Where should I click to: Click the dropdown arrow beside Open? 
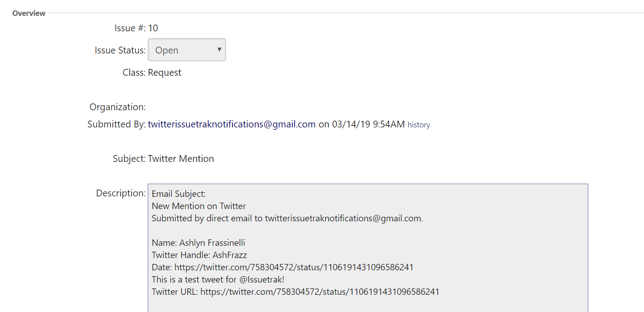coord(219,49)
